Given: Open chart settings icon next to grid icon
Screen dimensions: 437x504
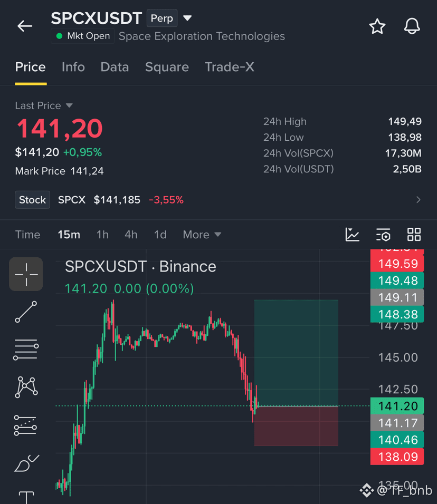Looking at the screenshot, I should (383, 235).
